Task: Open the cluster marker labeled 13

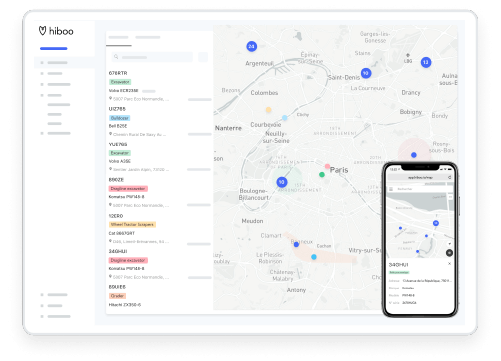Action: [x=426, y=62]
